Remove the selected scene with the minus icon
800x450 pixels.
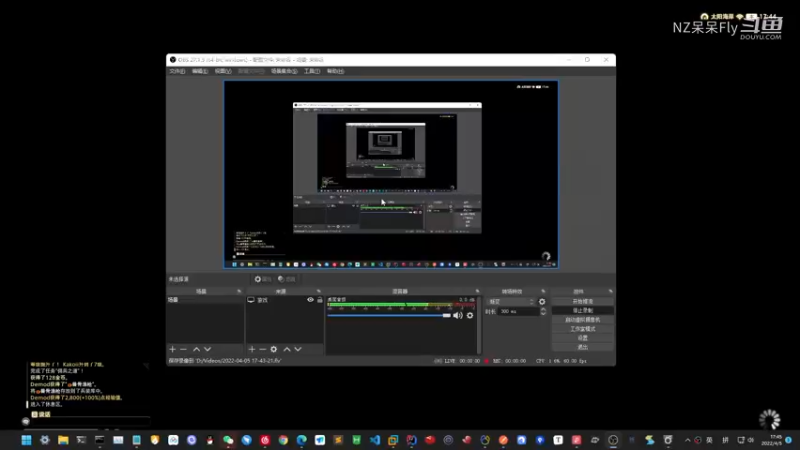point(184,349)
